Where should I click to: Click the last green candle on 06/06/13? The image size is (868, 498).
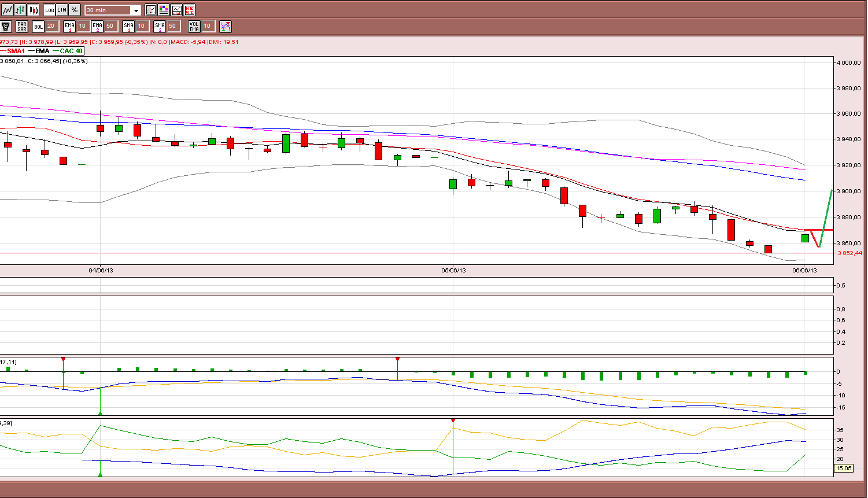click(805, 238)
